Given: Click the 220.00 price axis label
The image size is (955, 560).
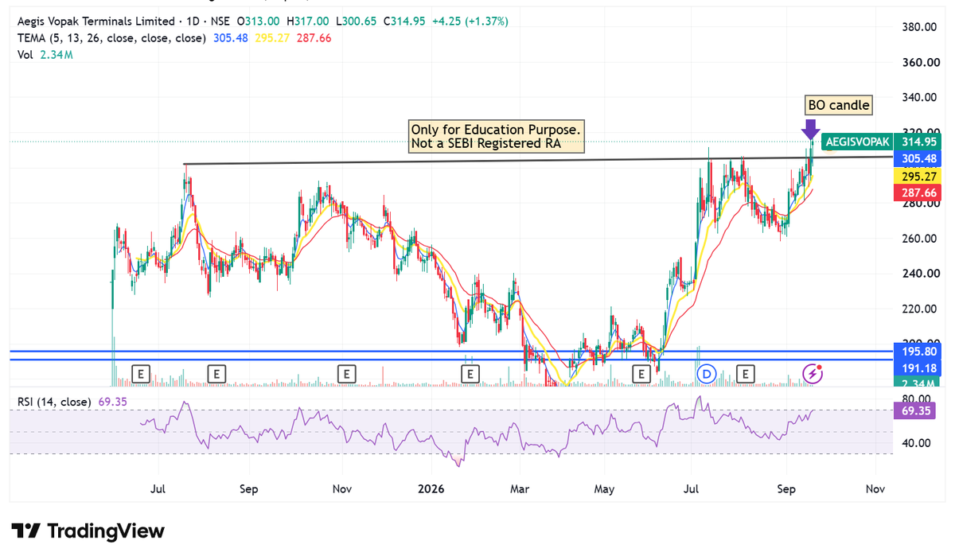Looking at the screenshot, I should pos(918,309).
